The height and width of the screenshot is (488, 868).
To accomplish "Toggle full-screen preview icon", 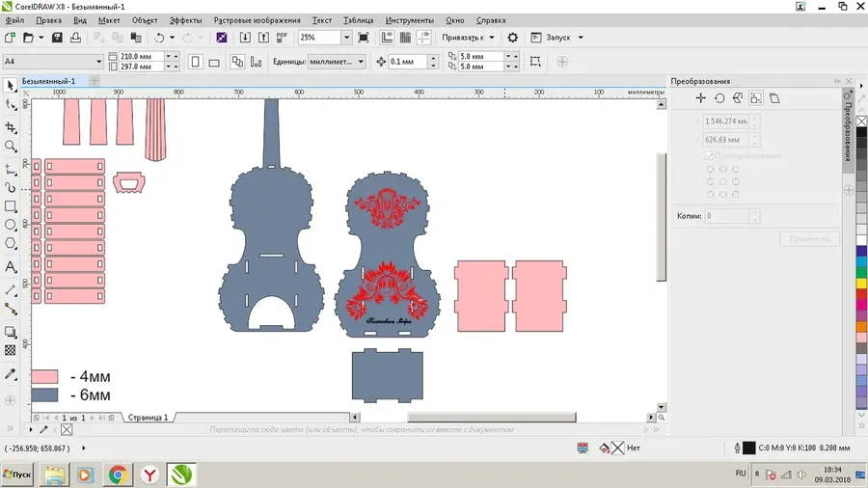I will click(x=364, y=38).
